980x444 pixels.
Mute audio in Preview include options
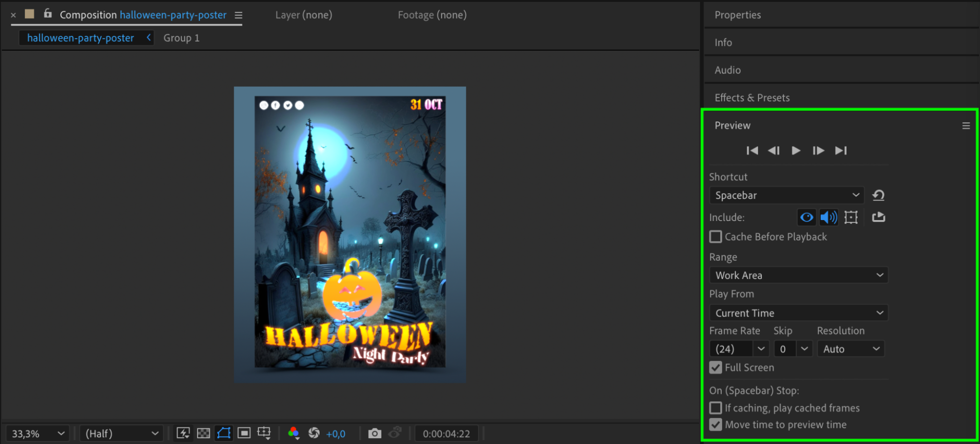point(829,217)
